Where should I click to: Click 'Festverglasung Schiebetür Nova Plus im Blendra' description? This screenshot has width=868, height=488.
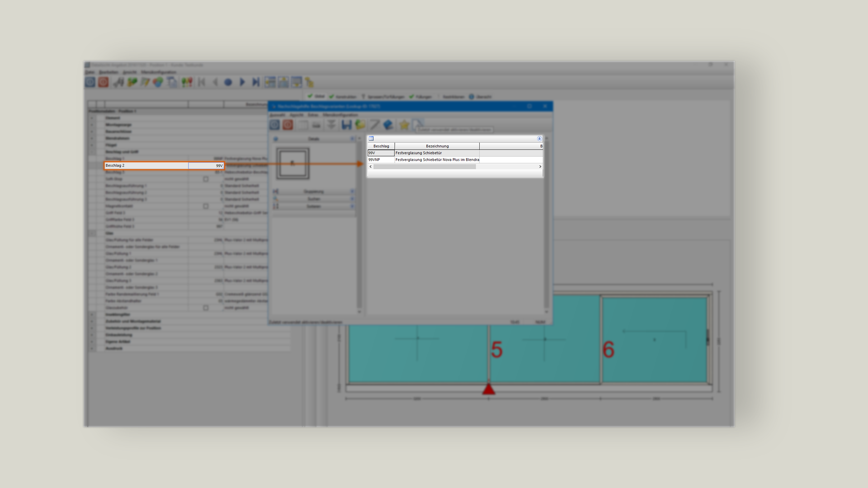coord(437,160)
